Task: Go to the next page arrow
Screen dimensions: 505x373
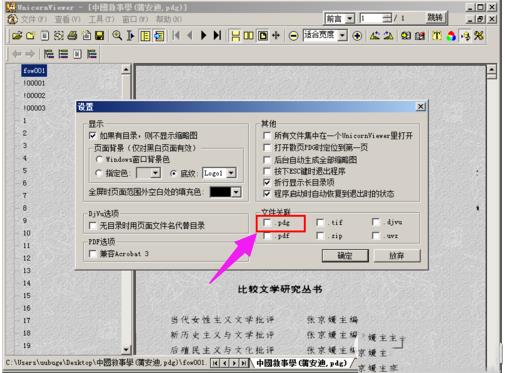Action: click(x=203, y=35)
